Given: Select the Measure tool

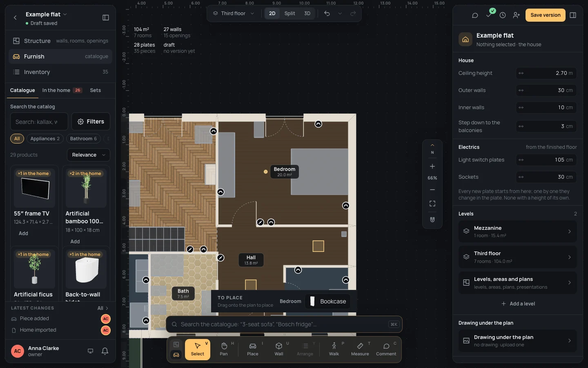Looking at the screenshot, I should coord(360,350).
